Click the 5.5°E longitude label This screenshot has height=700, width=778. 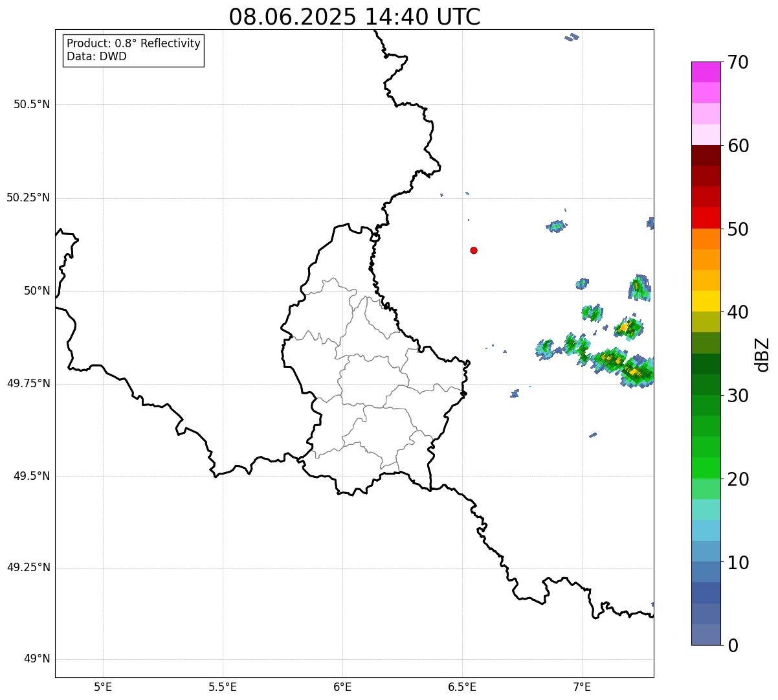coord(223,686)
